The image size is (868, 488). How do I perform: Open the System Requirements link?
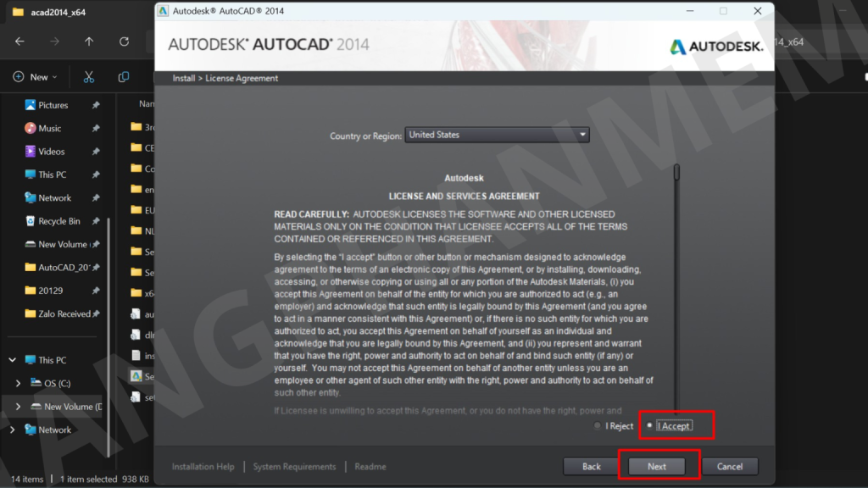coord(294,467)
